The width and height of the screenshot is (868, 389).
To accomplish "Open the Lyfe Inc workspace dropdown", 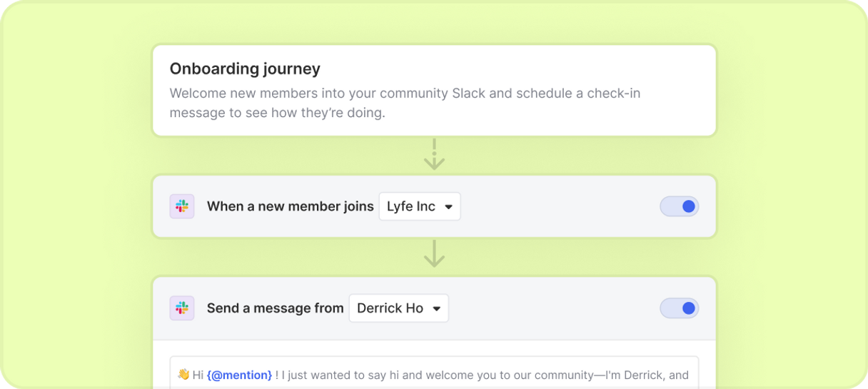I will tap(420, 206).
